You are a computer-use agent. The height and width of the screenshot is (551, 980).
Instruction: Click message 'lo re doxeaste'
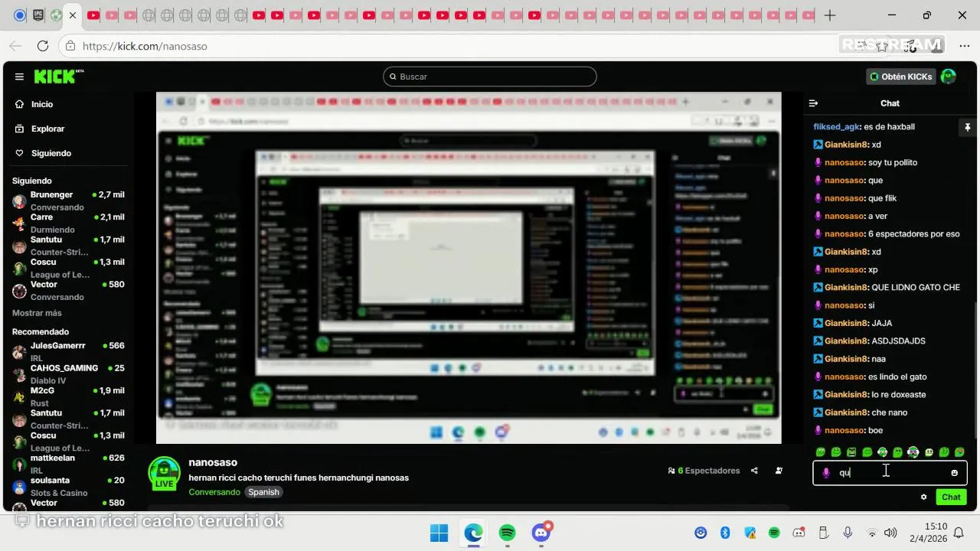pos(899,395)
